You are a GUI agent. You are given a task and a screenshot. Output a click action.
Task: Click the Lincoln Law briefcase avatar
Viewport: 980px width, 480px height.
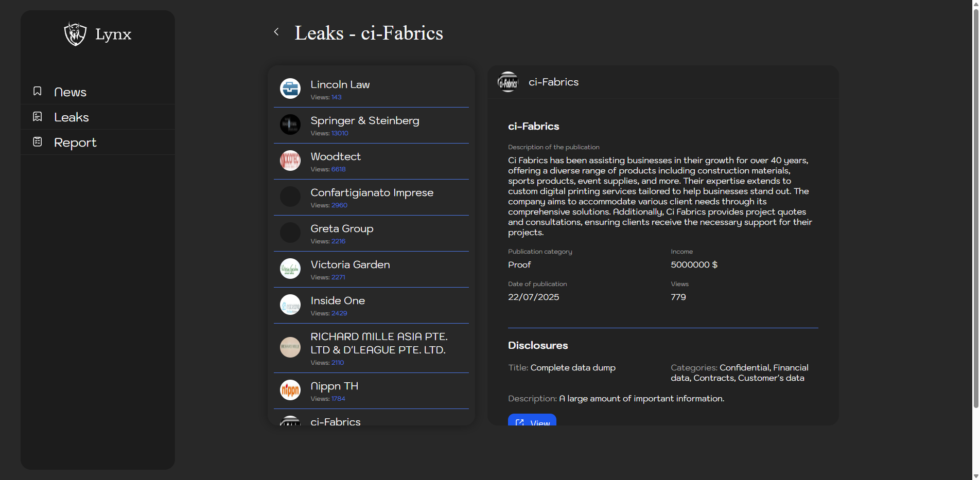tap(290, 88)
